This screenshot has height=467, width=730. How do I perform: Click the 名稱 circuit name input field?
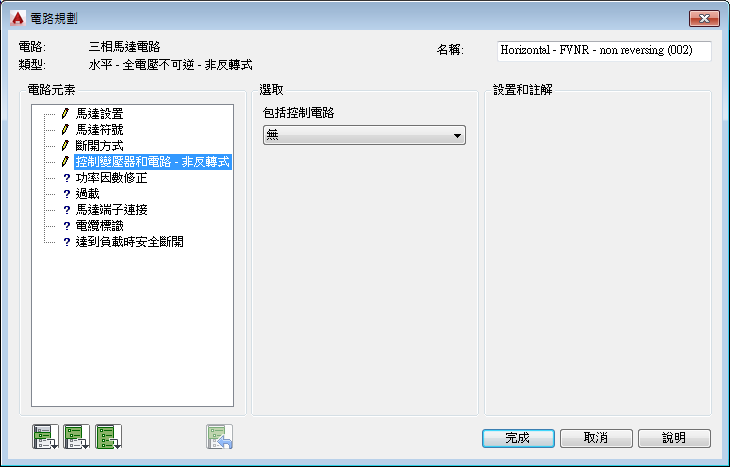click(x=604, y=50)
